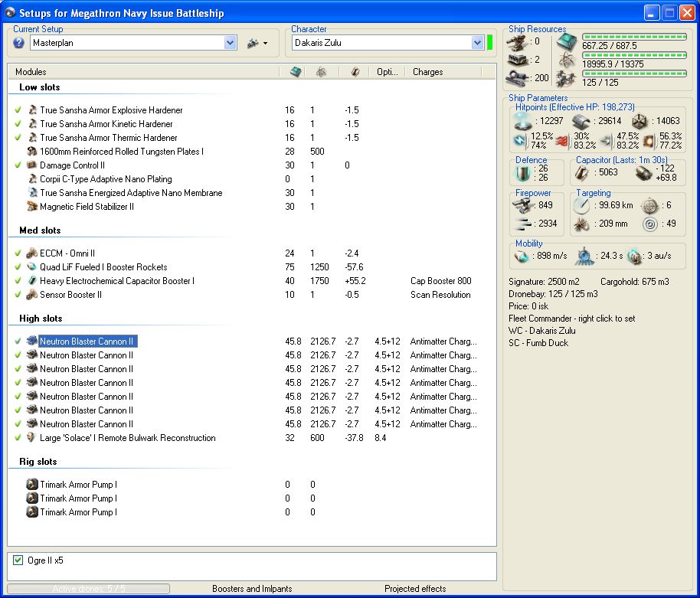Click True Sansha Energized Adaptive Nano Membrane icon
The height and width of the screenshot is (598, 700).
click(x=31, y=193)
